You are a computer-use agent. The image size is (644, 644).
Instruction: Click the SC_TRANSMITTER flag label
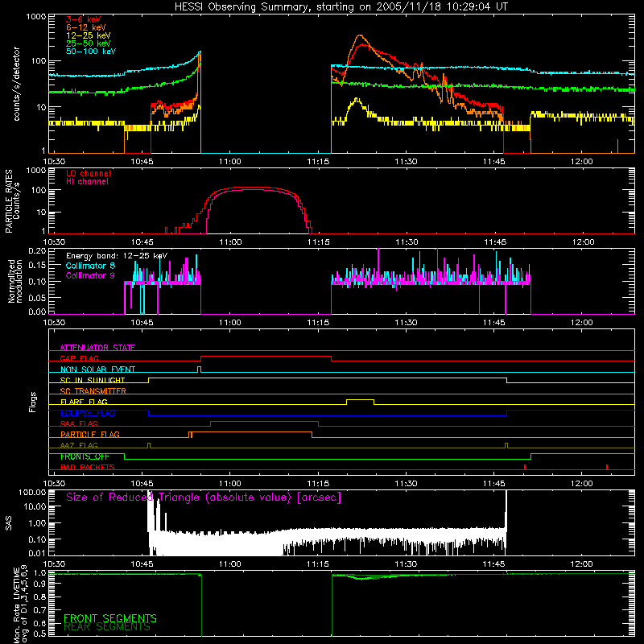[x=93, y=390]
